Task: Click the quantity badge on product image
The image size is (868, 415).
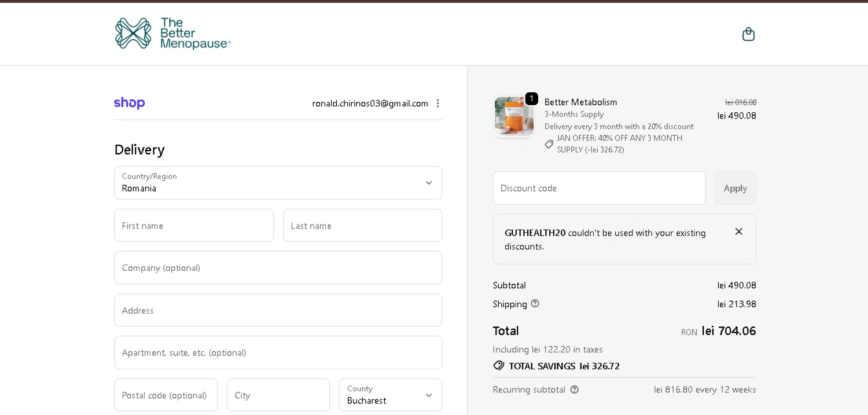Action: (531, 98)
